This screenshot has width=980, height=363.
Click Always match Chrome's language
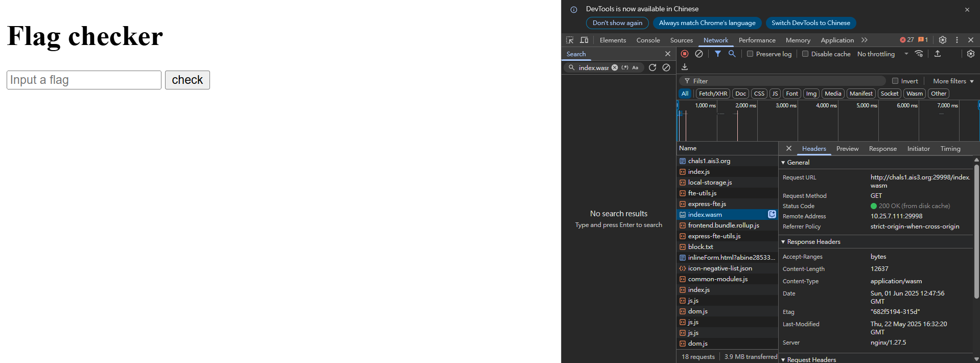tap(707, 23)
